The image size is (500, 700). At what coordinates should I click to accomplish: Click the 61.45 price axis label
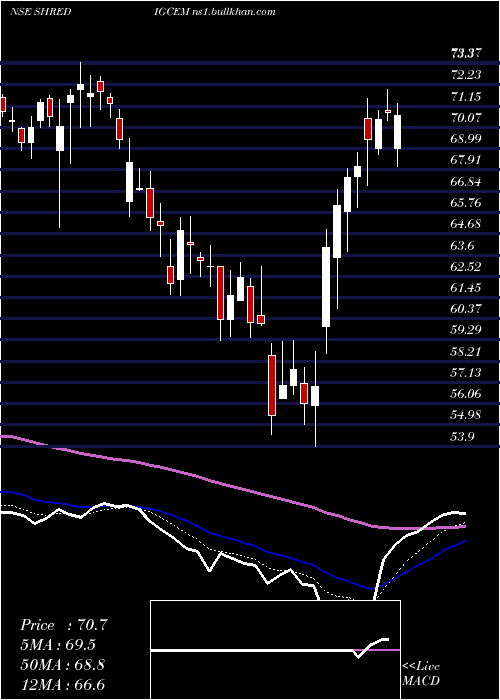tap(466, 288)
